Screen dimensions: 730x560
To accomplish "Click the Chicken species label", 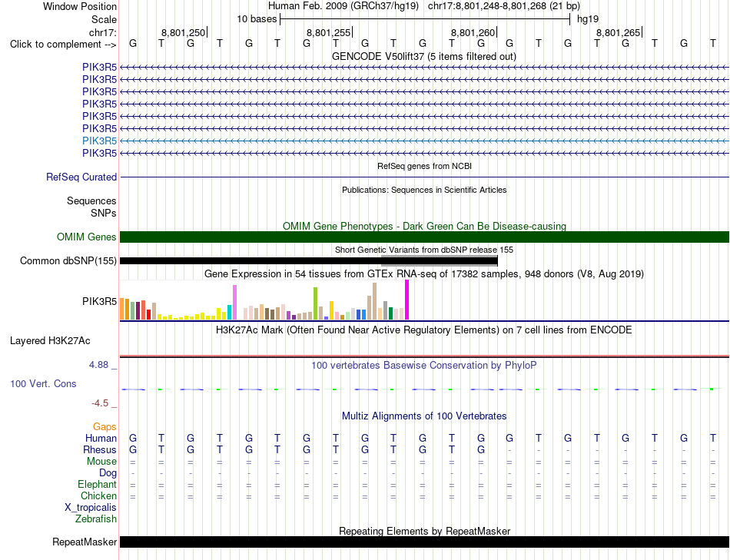I will point(98,495).
